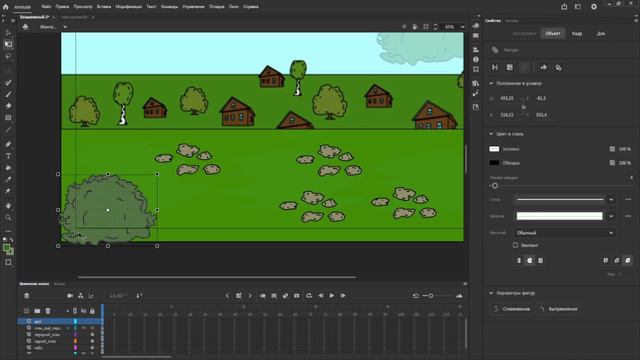Toggle lock width and height proportions link
This screenshot has width=640, height=360.
point(524,107)
